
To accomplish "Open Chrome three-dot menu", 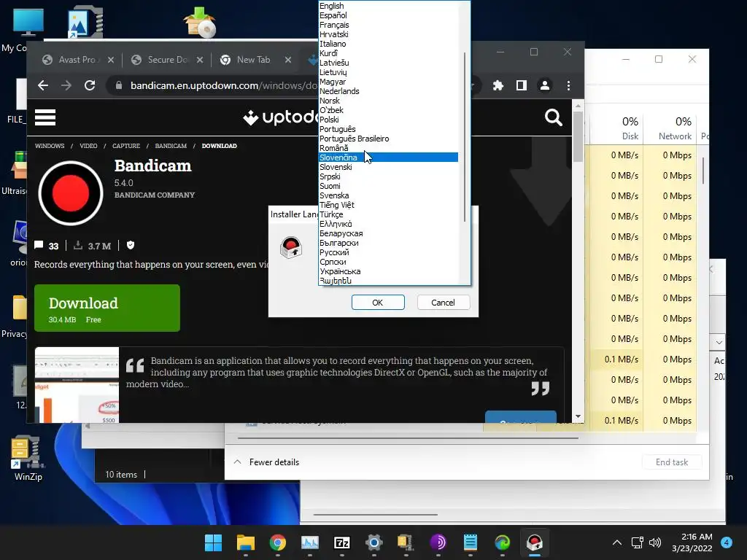I will coord(568,85).
